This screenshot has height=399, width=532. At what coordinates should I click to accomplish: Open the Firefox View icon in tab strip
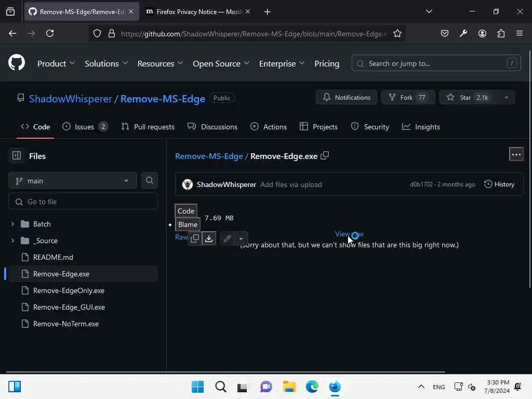point(10,11)
